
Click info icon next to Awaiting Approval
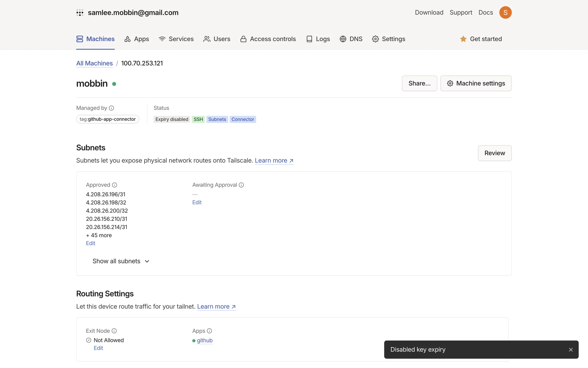(x=241, y=185)
